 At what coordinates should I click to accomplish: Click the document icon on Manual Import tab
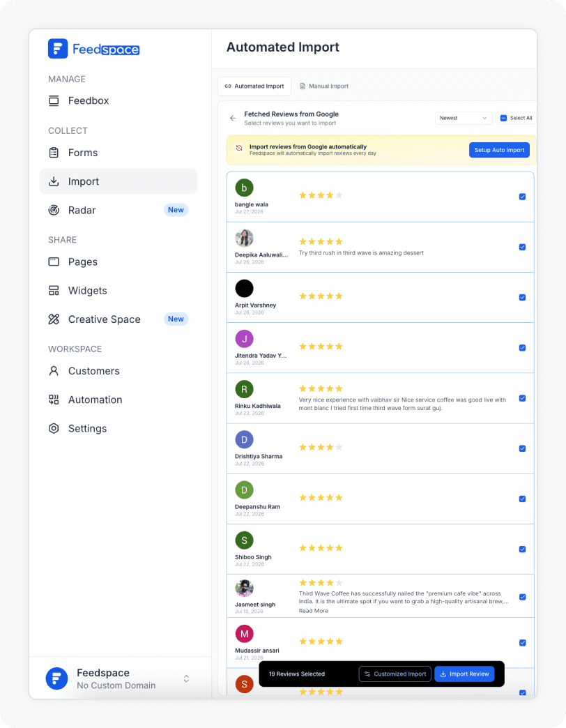pos(303,86)
